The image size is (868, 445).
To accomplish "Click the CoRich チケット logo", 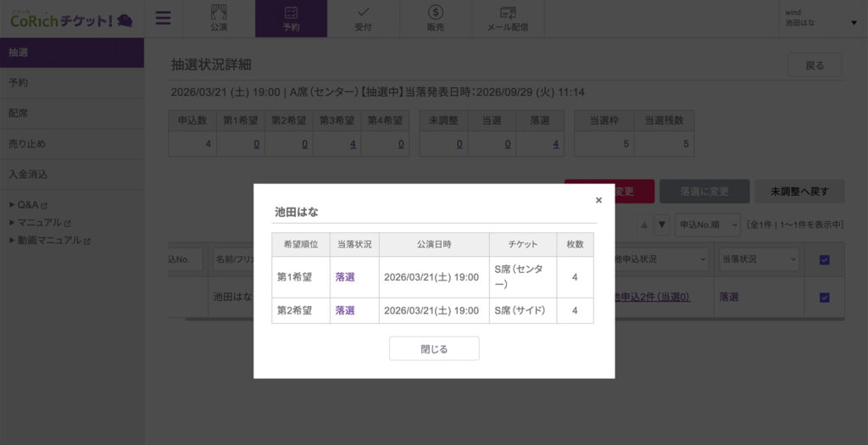I will point(71,19).
